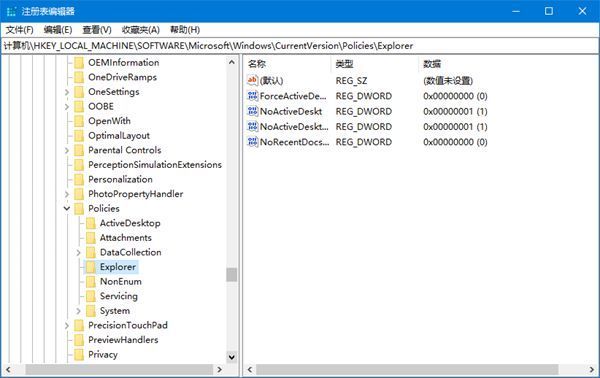The height and width of the screenshot is (378, 600).
Task: Select the NonEnum tree label
Action: [x=121, y=282]
